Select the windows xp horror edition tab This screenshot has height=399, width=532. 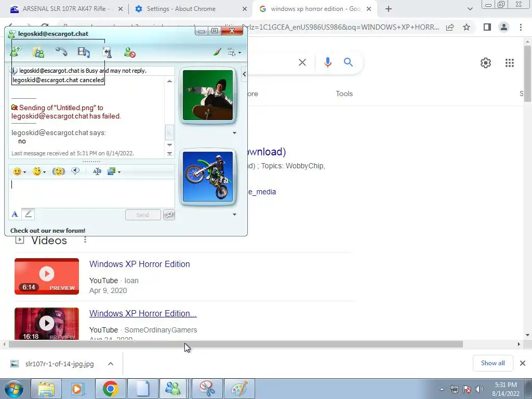(315, 9)
